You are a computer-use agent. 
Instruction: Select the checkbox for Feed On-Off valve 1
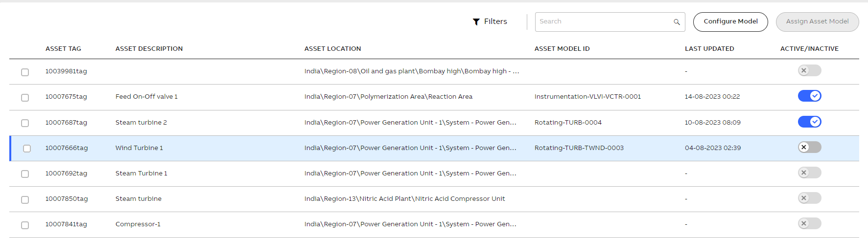25,98
